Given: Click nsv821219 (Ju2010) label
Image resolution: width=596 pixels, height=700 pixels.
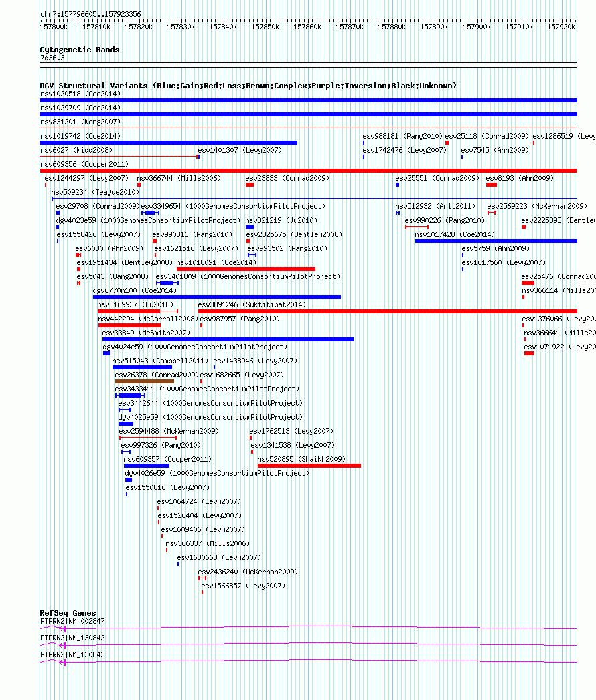Looking at the screenshot, I should 281,220.
